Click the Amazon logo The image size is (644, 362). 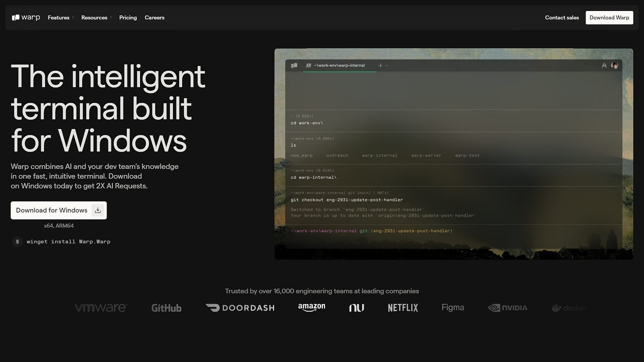tap(312, 308)
